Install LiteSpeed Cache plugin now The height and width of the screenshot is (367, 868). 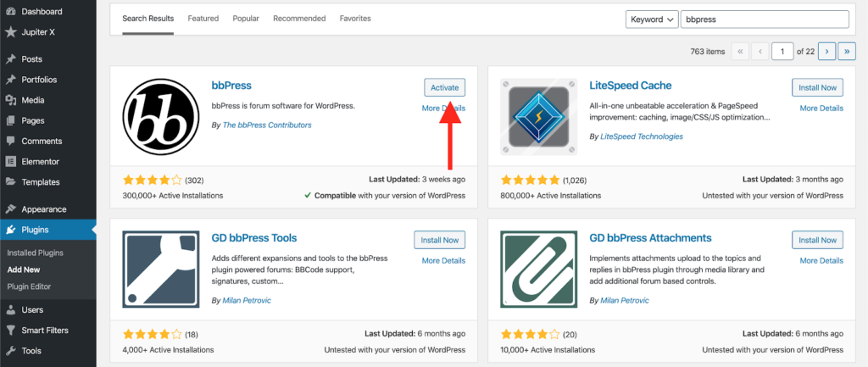coord(817,87)
